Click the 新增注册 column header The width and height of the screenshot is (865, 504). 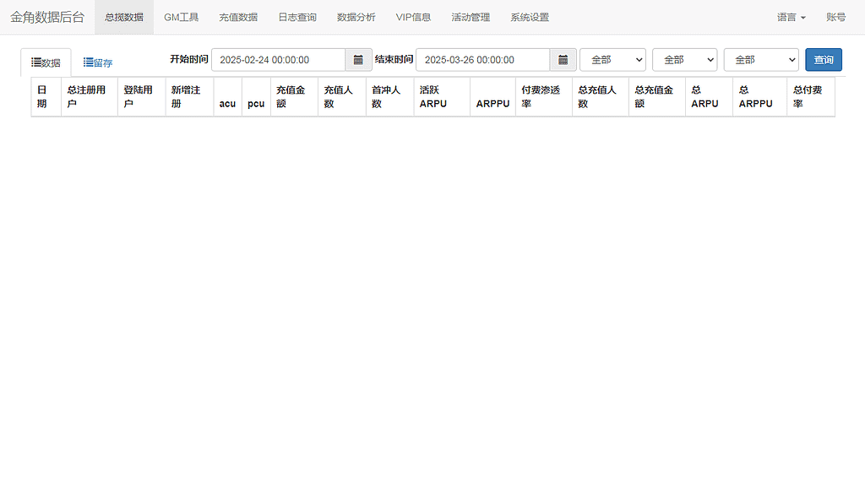(189, 96)
